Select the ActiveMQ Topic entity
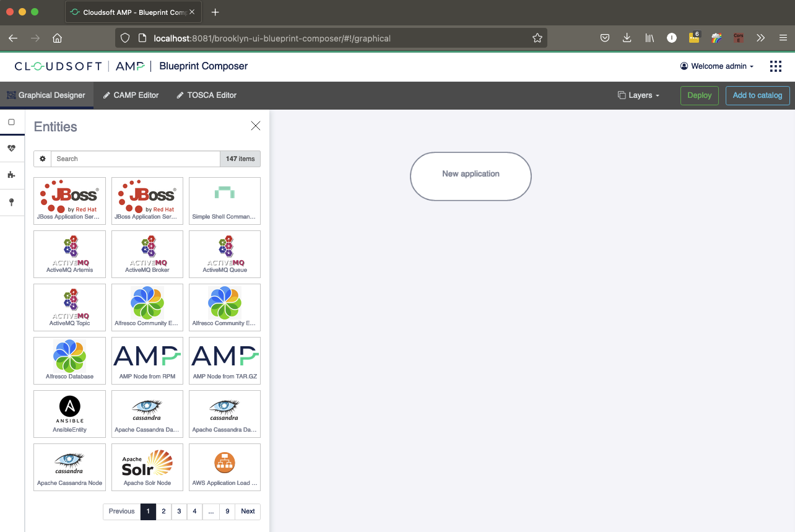 tap(70, 307)
